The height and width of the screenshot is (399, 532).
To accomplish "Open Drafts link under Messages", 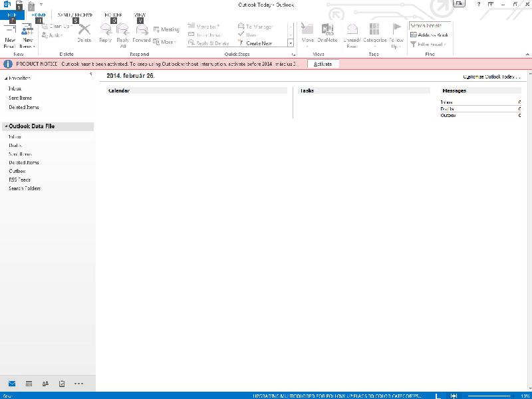I will (447, 109).
